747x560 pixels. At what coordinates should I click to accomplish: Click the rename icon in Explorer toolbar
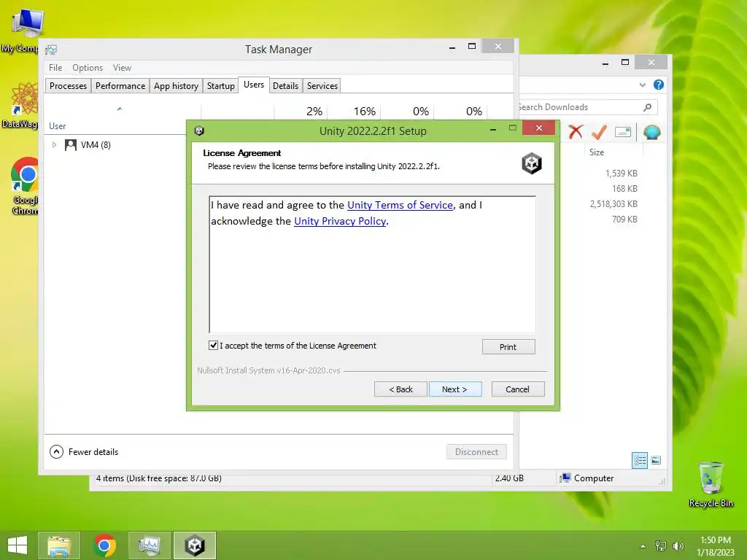[623, 132]
